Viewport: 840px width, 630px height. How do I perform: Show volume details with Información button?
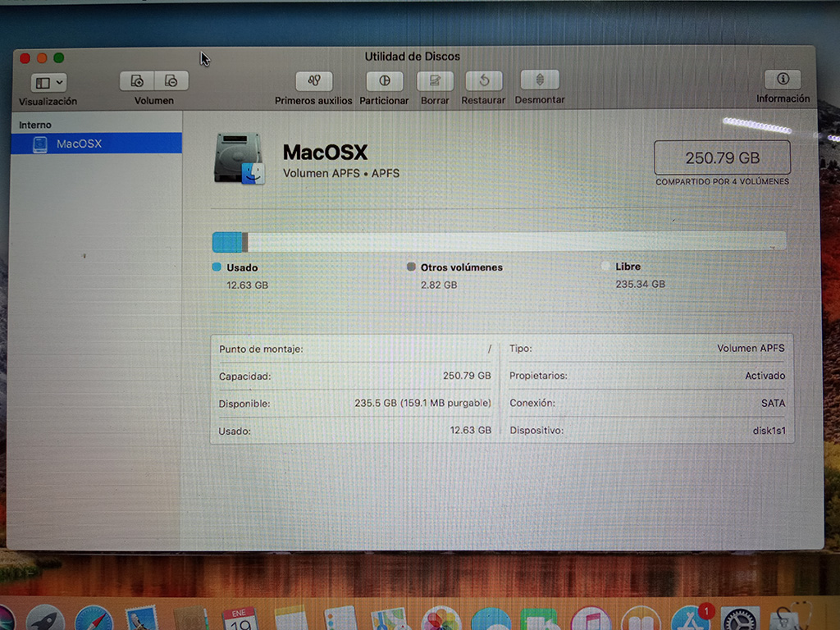(783, 80)
